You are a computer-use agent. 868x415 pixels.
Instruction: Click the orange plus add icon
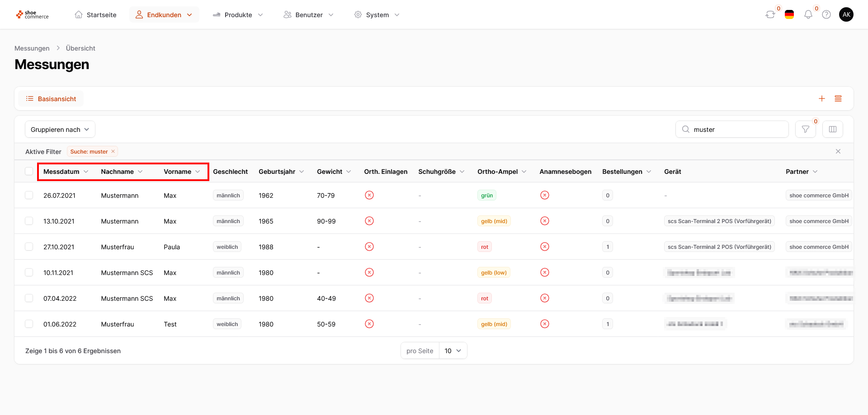tap(822, 98)
